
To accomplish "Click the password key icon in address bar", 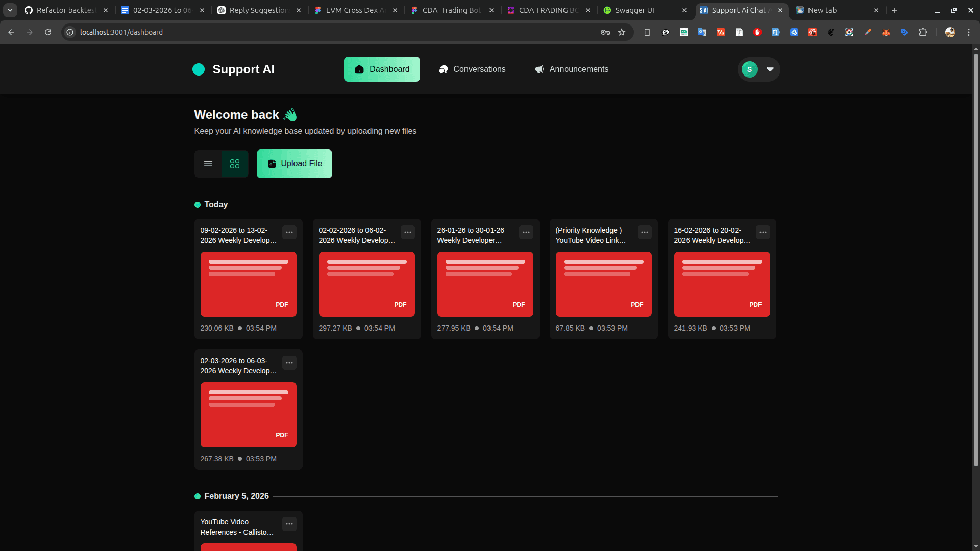I will point(604,32).
